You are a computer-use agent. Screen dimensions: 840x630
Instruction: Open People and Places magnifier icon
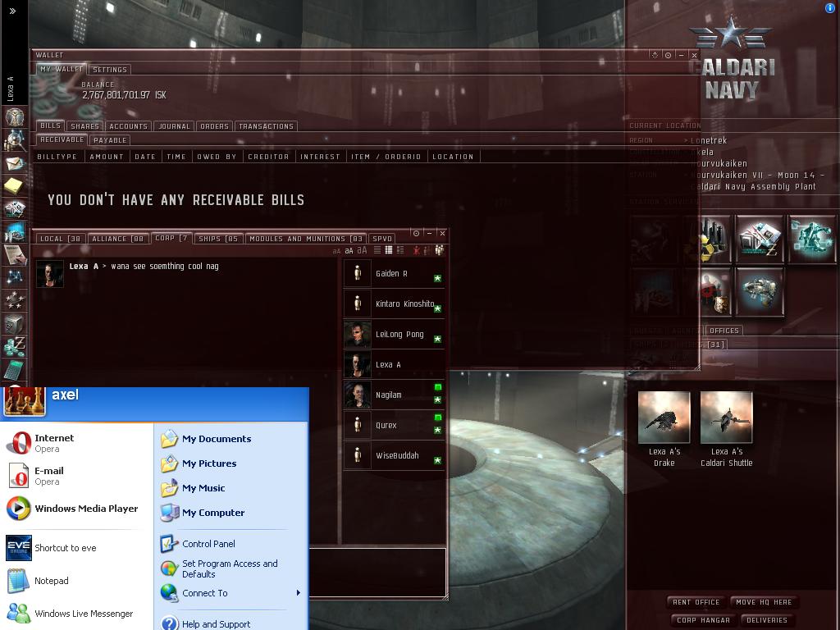coord(15,140)
